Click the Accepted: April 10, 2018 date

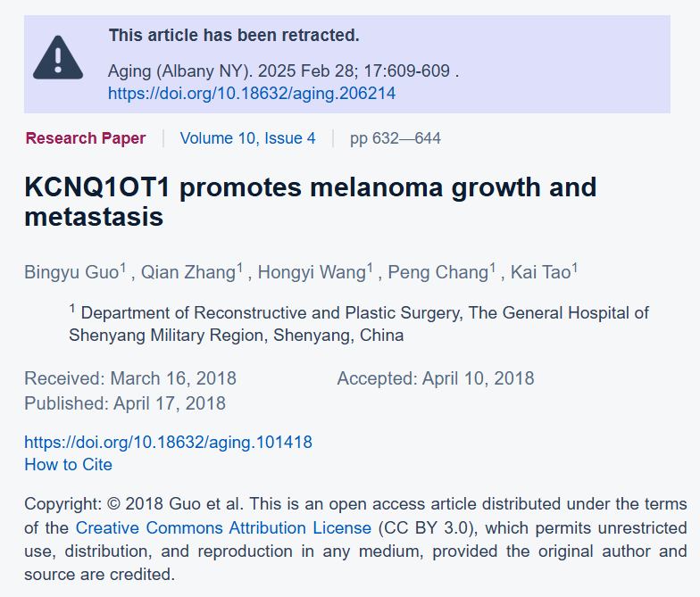pos(436,378)
